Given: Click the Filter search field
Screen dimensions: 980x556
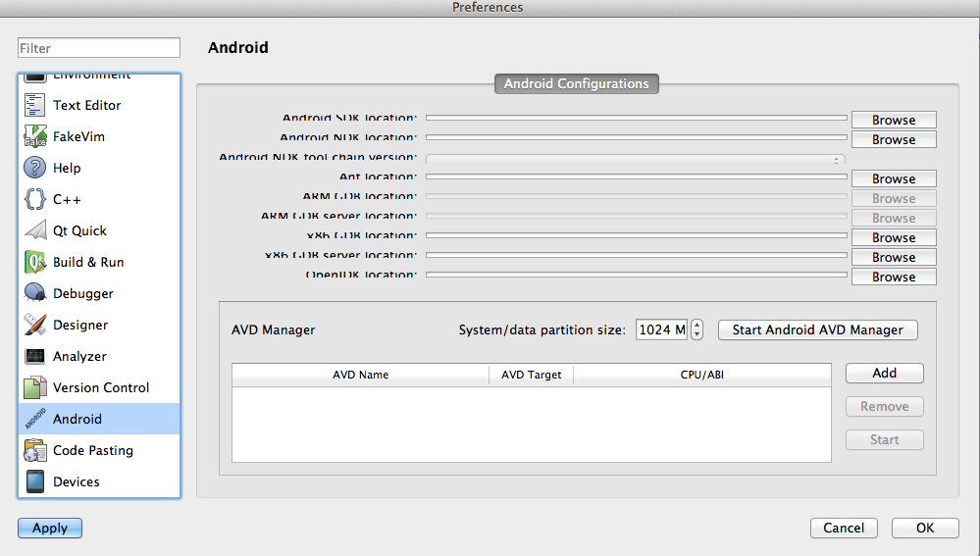Looking at the screenshot, I should pyautogui.click(x=99, y=48).
